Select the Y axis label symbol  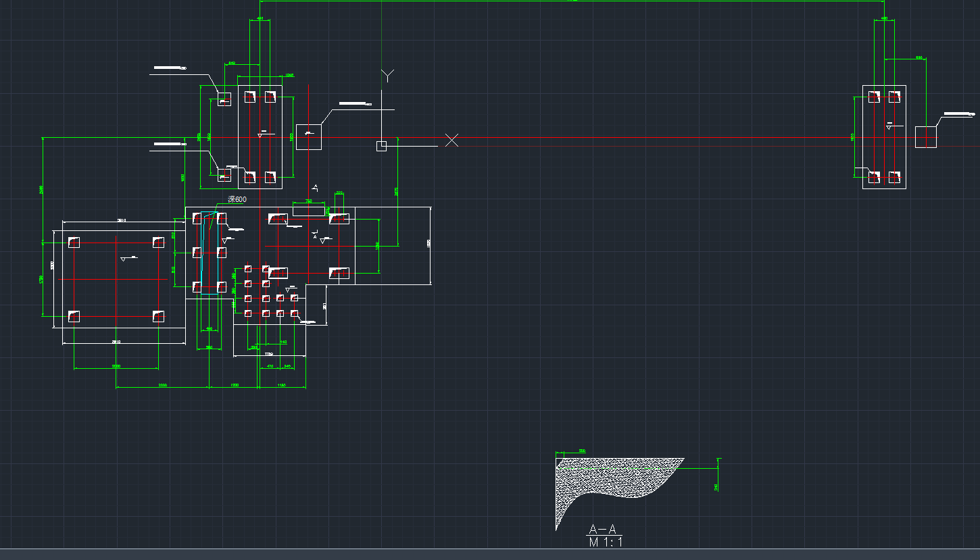387,75
